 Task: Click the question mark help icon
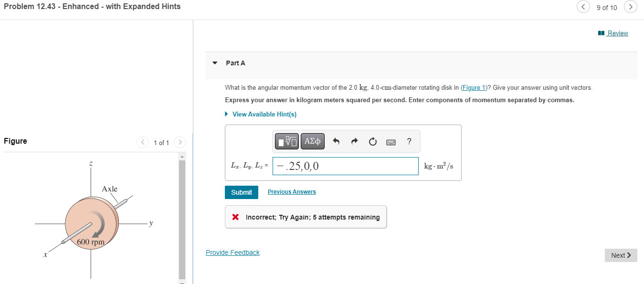pyautogui.click(x=409, y=141)
